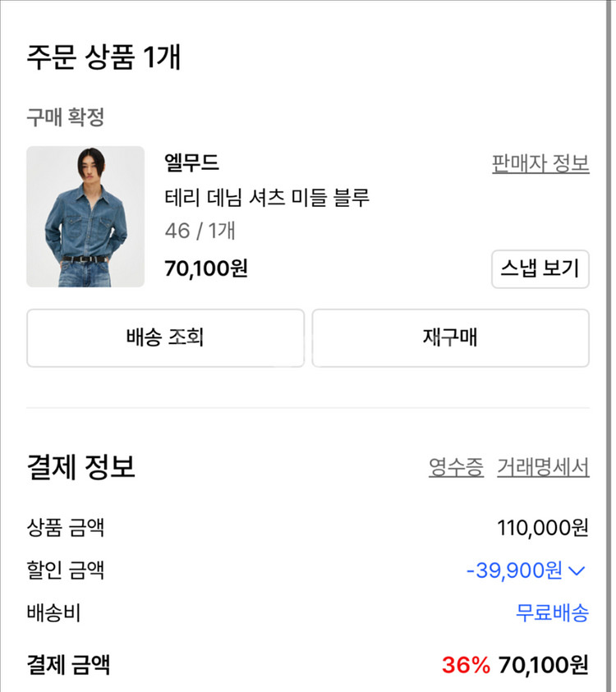Expand the discount amount chevron arrow
This screenshot has width=616, height=692.
[x=577, y=571]
